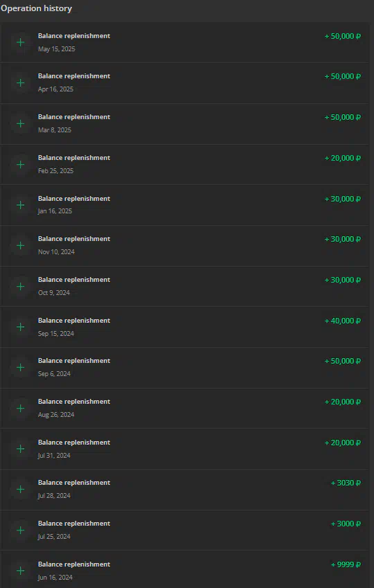Open the Jul 31, 2024 Balance replenishment row
This screenshot has height=588, width=374.
[x=184, y=449]
